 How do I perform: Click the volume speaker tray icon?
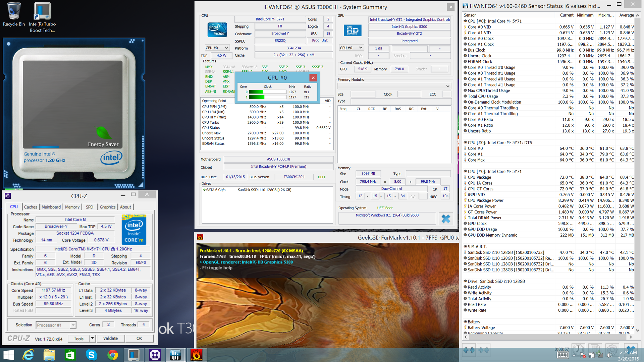coord(609,356)
